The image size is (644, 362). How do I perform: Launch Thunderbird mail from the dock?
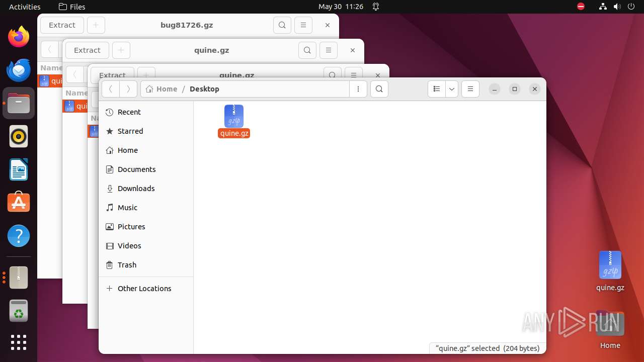pyautogui.click(x=19, y=70)
